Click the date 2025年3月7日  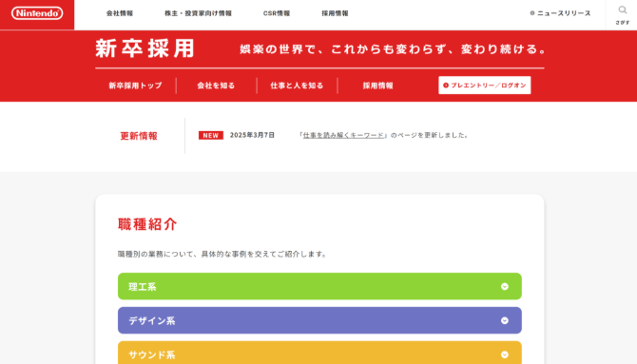(x=252, y=135)
